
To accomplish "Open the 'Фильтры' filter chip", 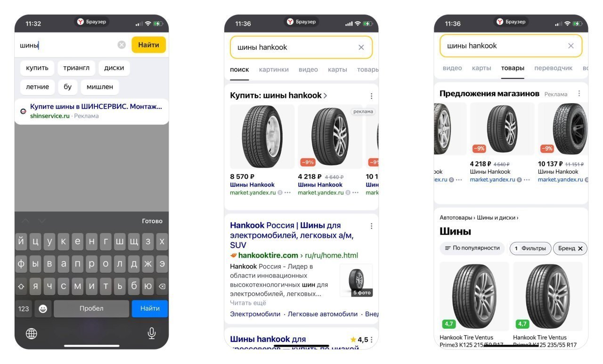I will pos(530,248).
